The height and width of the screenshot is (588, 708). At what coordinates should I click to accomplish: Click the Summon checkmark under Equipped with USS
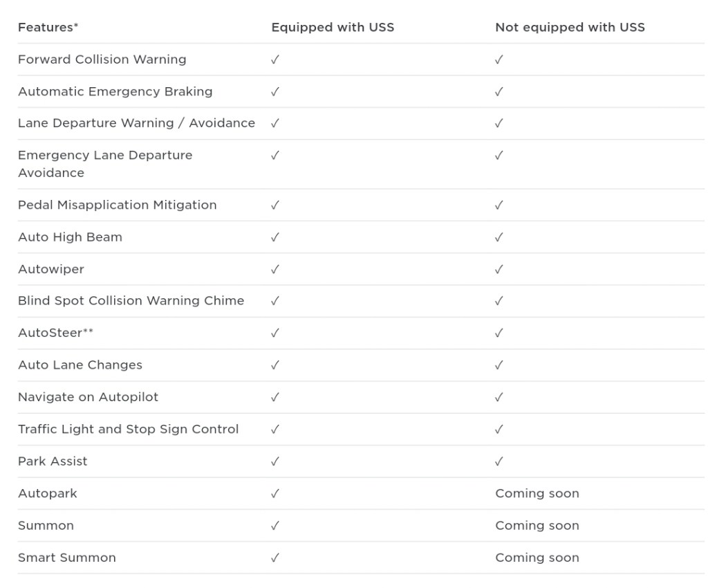click(x=275, y=526)
